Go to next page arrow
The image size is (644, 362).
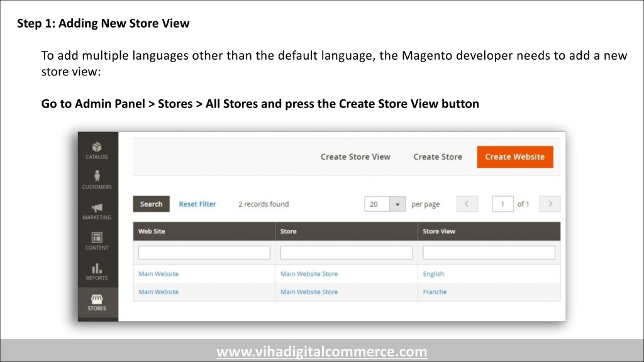(x=550, y=204)
